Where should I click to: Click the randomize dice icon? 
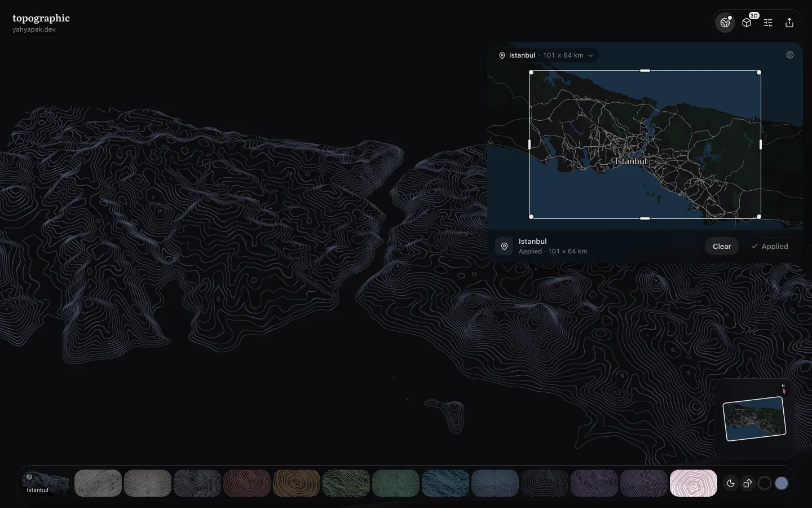pos(748,483)
